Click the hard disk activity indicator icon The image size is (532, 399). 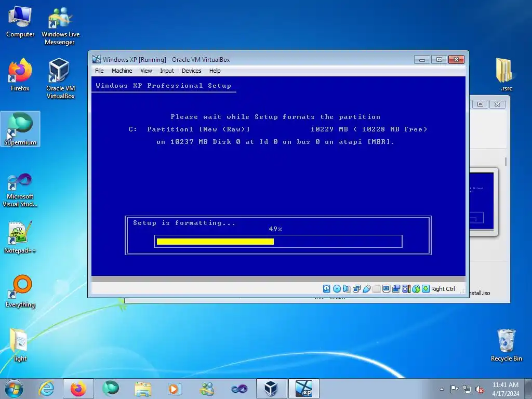[326, 289]
